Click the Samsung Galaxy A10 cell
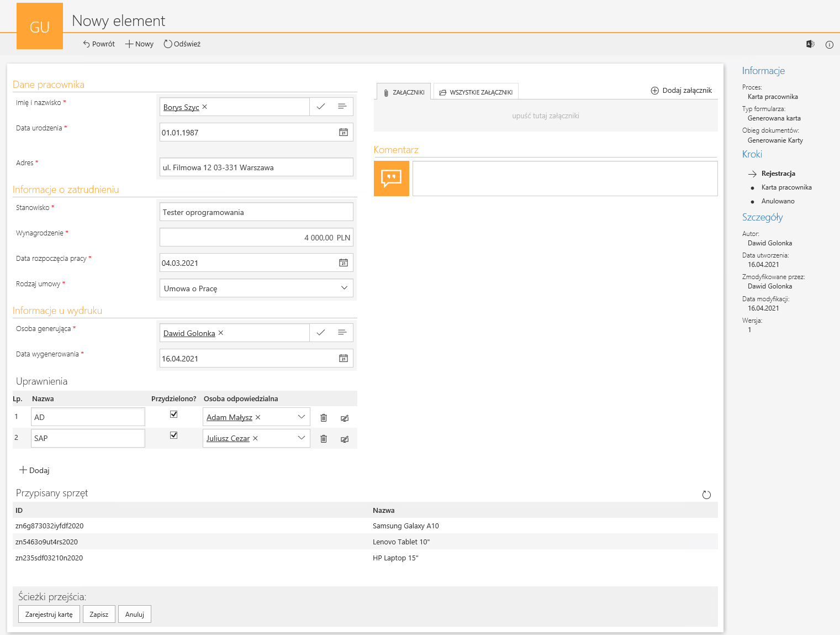 pyautogui.click(x=406, y=526)
